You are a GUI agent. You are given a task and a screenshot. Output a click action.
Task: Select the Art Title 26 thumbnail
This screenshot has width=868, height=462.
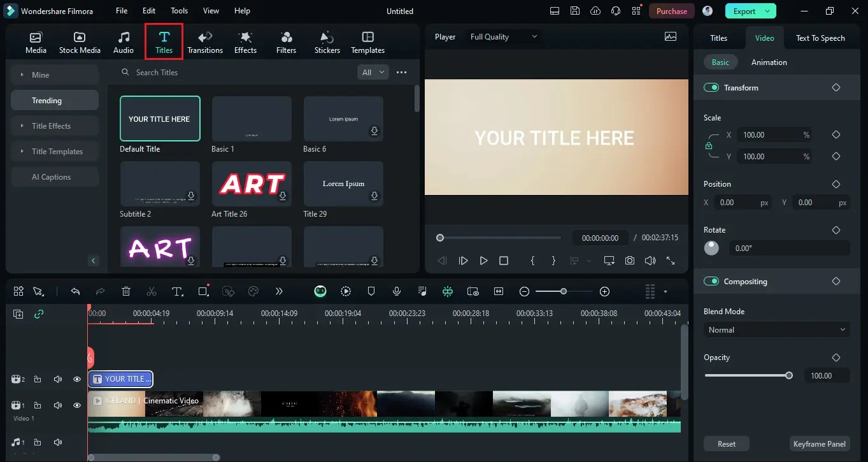[x=252, y=184]
